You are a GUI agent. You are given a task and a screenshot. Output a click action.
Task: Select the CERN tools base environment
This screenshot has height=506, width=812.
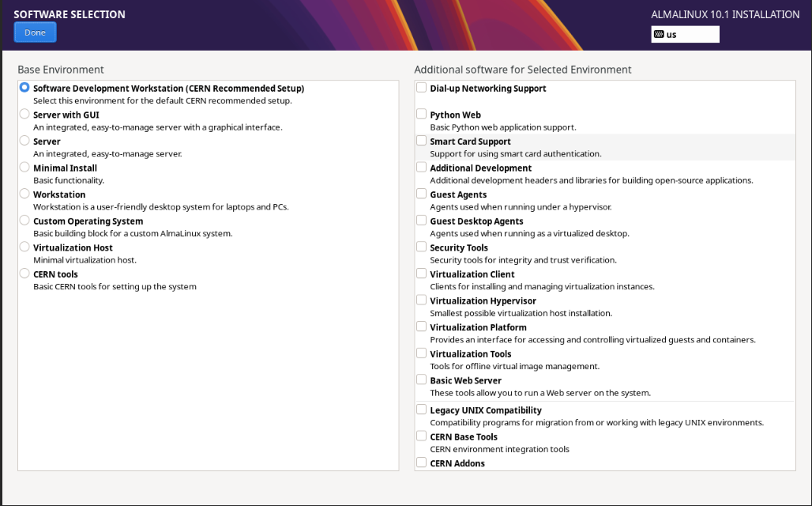click(x=24, y=274)
